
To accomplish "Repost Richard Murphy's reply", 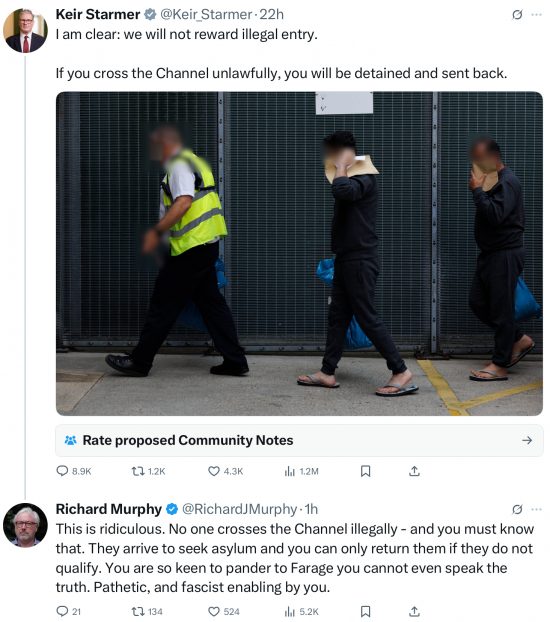I will [x=147, y=611].
